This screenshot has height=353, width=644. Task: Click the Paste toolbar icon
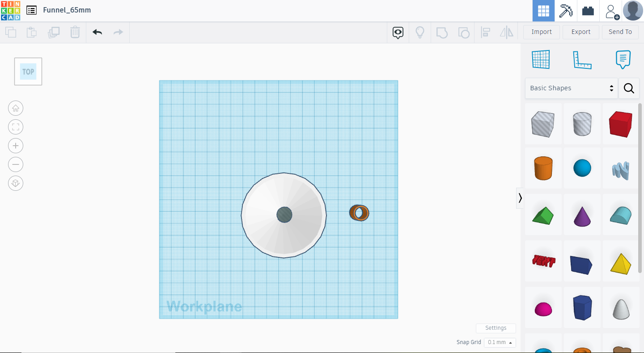[31, 32]
